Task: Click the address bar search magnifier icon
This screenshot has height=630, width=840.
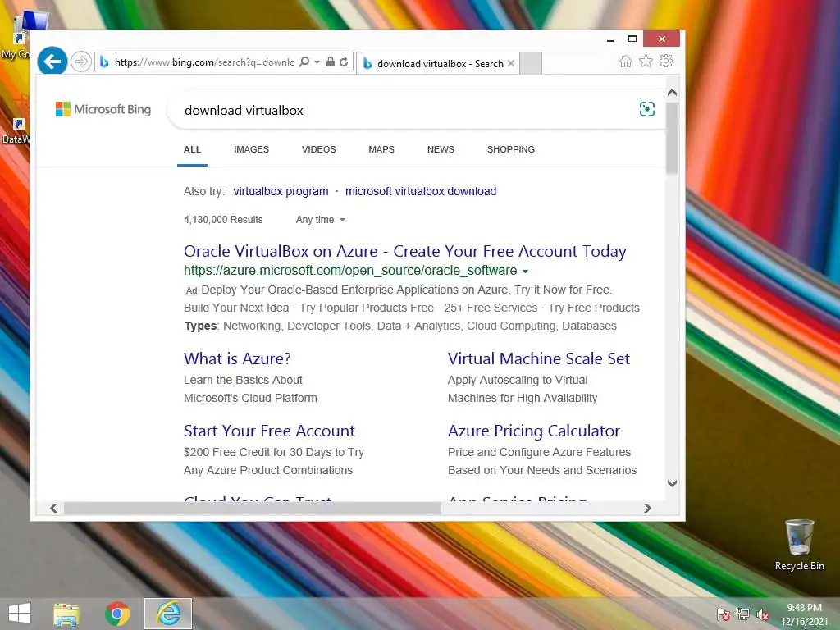Action: tap(304, 62)
